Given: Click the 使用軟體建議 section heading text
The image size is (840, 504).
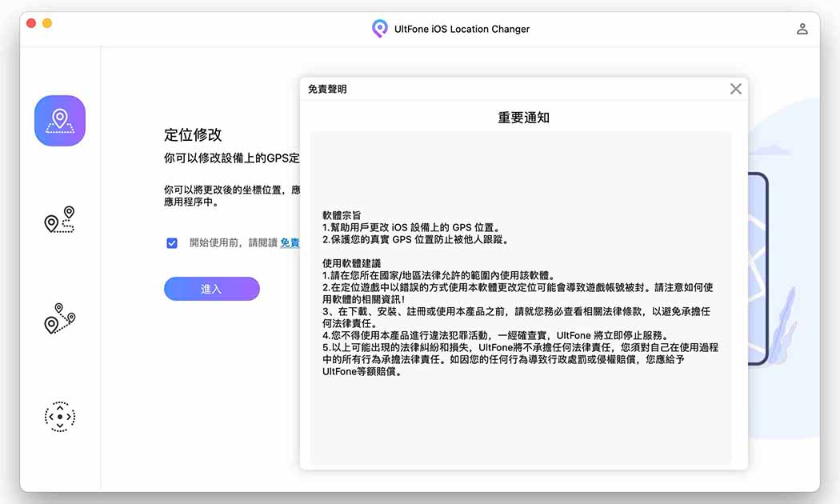Looking at the screenshot, I should coord(352,263).
